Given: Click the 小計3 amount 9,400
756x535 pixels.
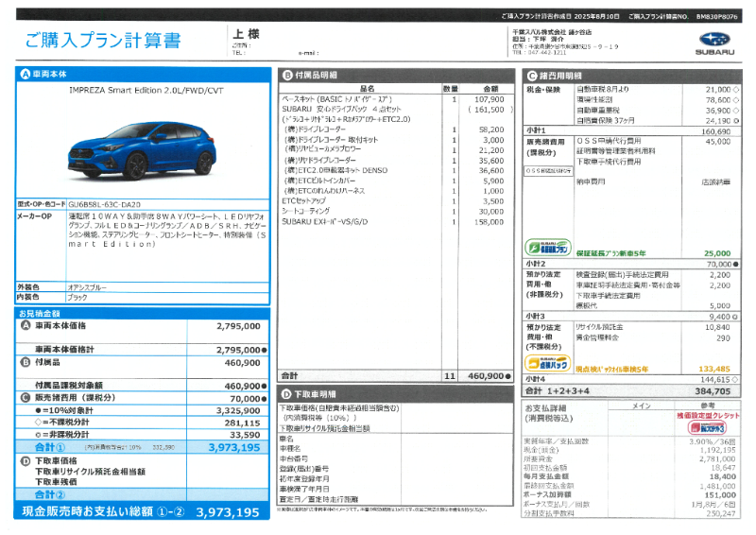Looking at the screenshot, I should (719, 317).
